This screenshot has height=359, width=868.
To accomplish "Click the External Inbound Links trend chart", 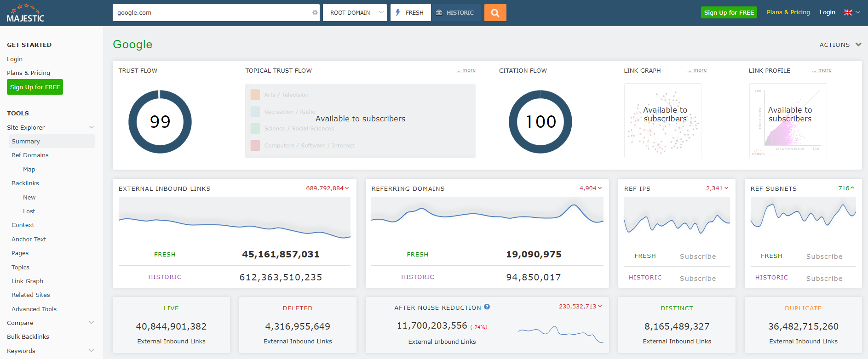I will pos(235,218).
